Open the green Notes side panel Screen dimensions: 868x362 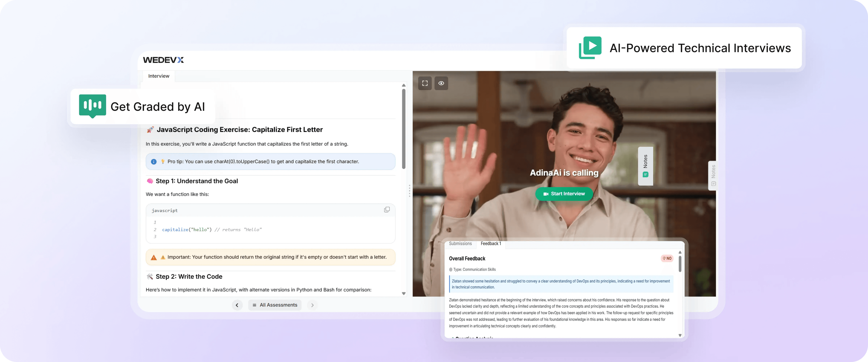point(645,166)
